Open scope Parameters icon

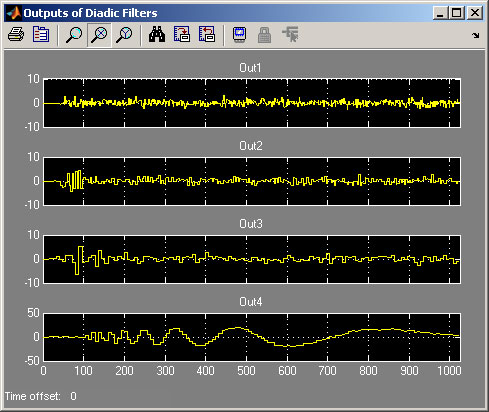click(41, 34)
